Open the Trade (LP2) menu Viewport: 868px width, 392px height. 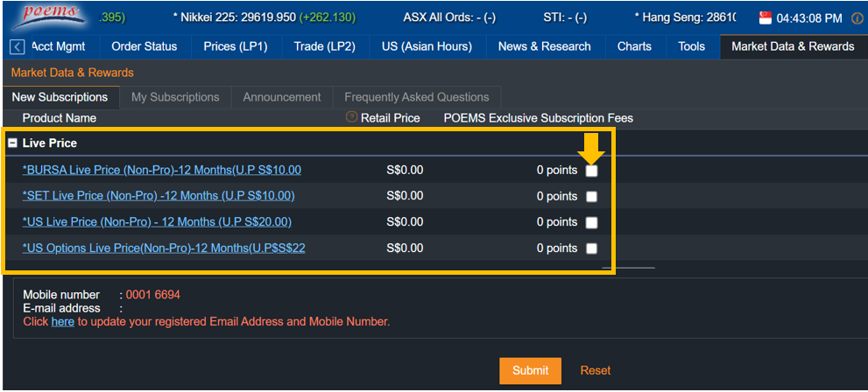[325, 47]
